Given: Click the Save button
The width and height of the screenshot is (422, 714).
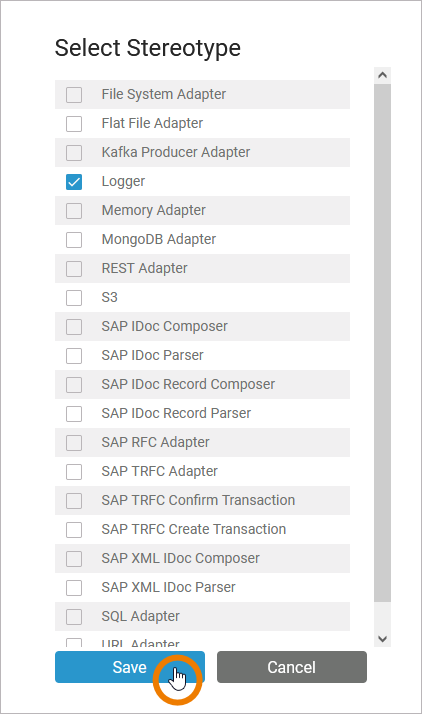Looking at the screenshot, I should coord(130,667).
